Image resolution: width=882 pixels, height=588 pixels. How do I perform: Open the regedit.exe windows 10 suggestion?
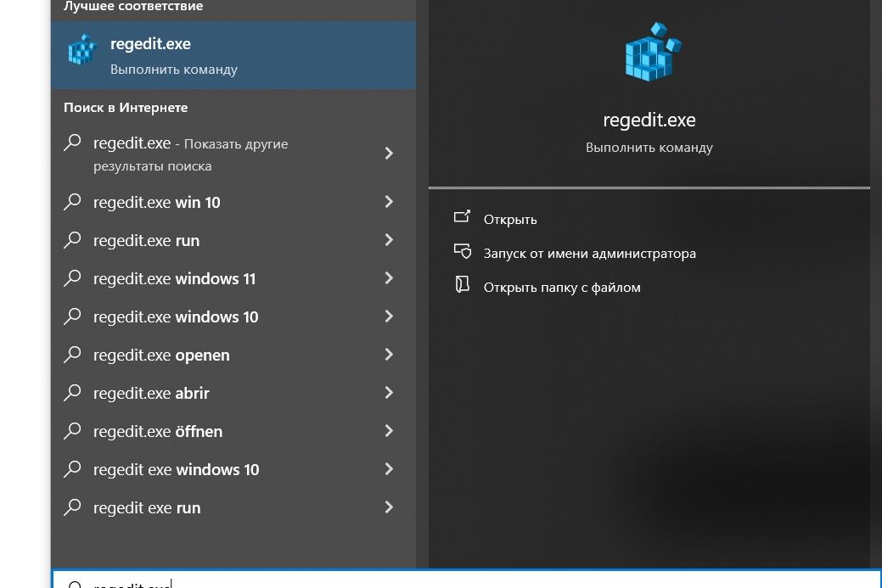[176, 316]
